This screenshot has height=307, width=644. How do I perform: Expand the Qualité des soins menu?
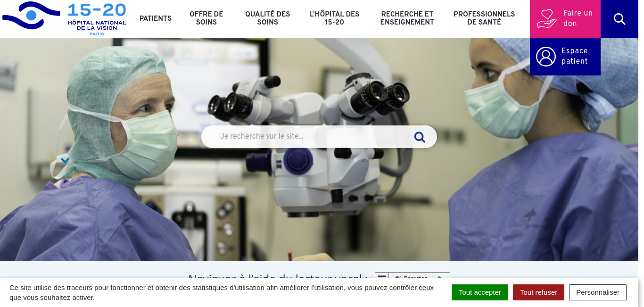click(x=268, y=18)
